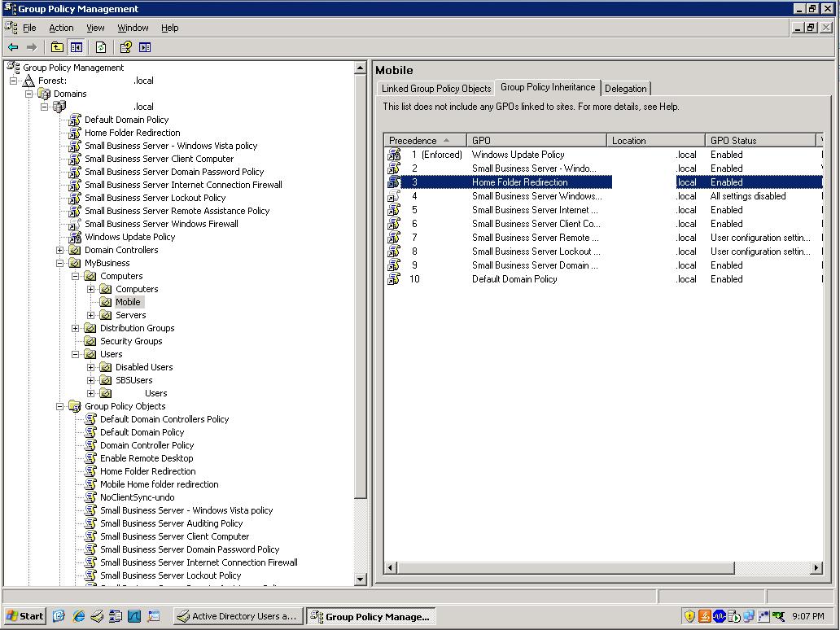Image resolution: width=840 pixels, height=630 pixels.
Task: Open the File menu
Action: tap(29, 28)
